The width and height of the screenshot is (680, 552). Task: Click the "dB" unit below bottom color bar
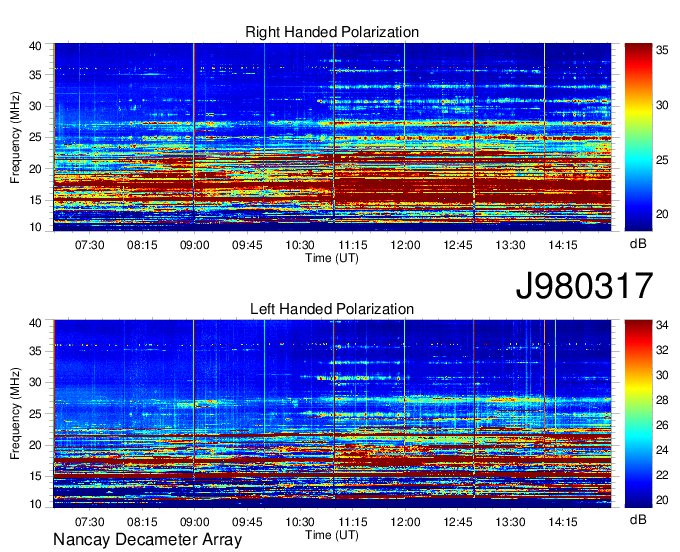point(638,519)
